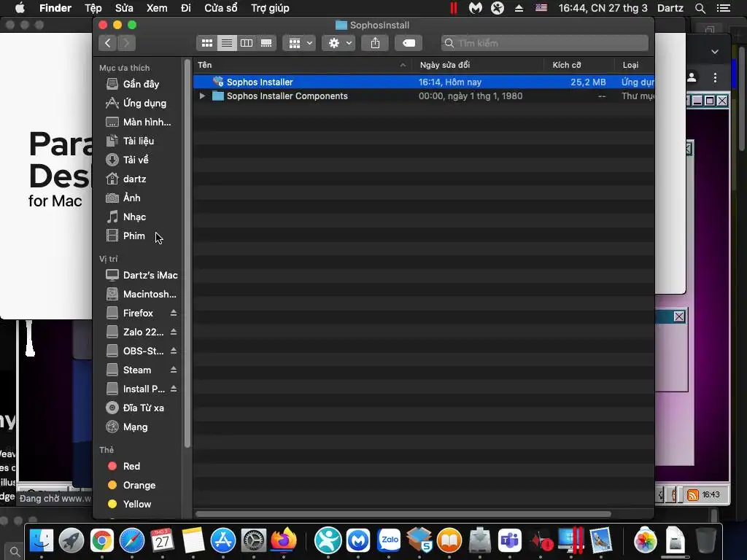The width and height of the screenshot is (747, 560).
Task: Focus the Tìm kiếm search field
Action: 544,43
